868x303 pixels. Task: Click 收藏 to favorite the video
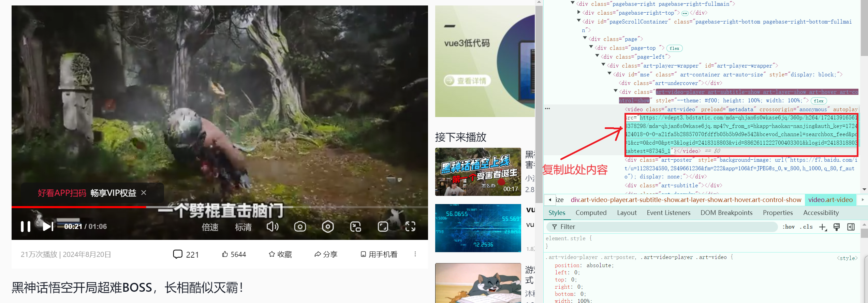pos(280,254)
